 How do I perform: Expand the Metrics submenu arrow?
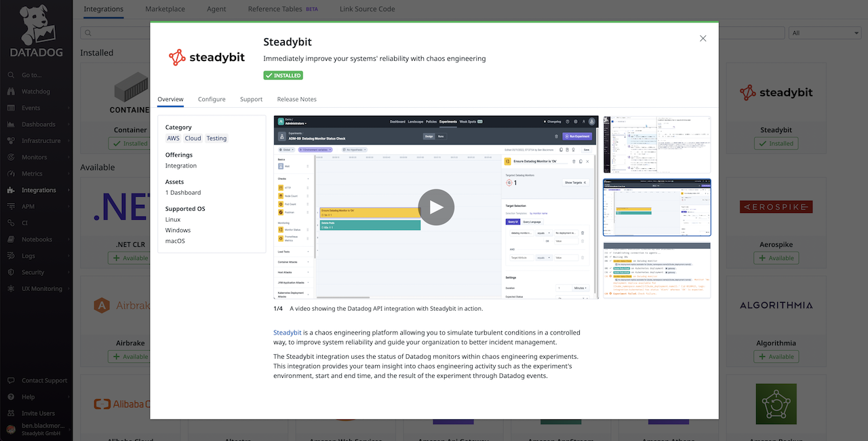68,174
